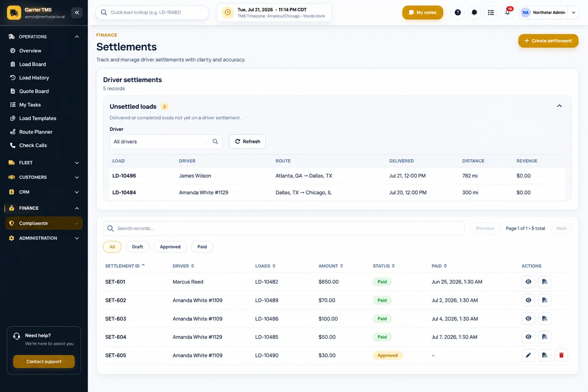
Task: View settlement SET-601 details eye icon
Action: (528, 282)
